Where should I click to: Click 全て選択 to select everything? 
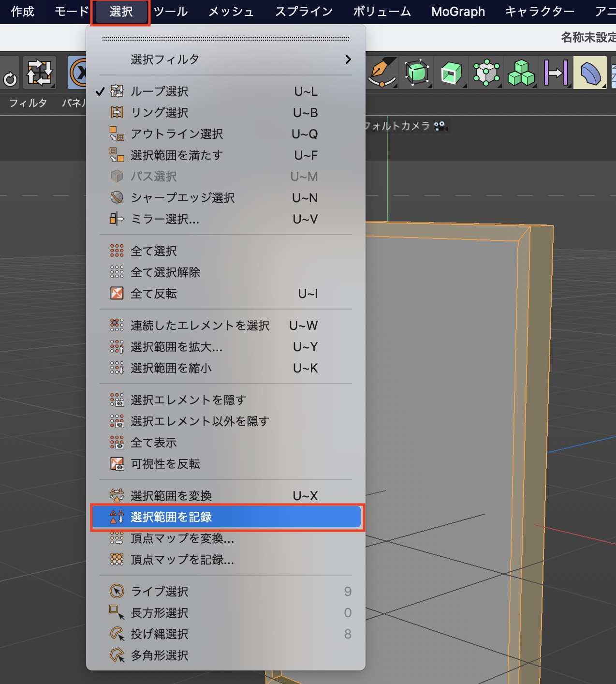[x=154, y=251]
